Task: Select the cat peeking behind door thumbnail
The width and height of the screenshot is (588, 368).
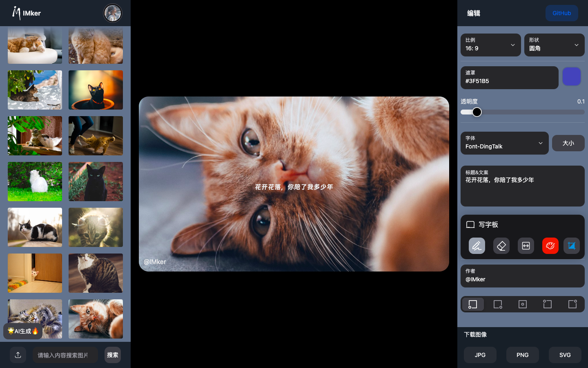Action: coord(35,273)
